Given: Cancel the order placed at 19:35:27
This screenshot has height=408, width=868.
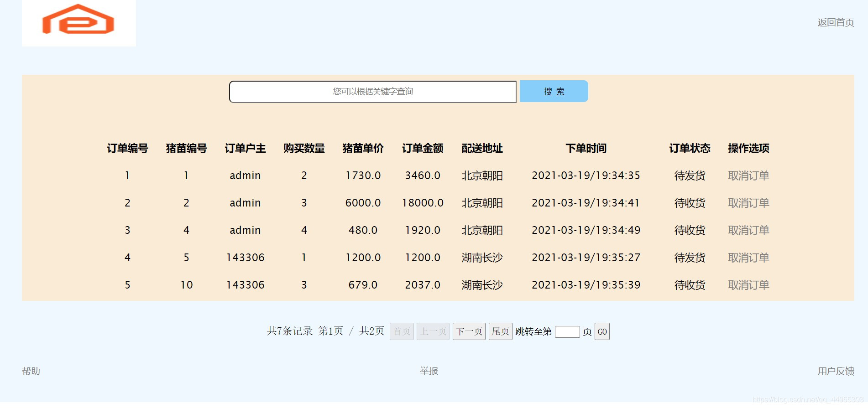Looking at the screenshot, I should (x=748, y=258).
